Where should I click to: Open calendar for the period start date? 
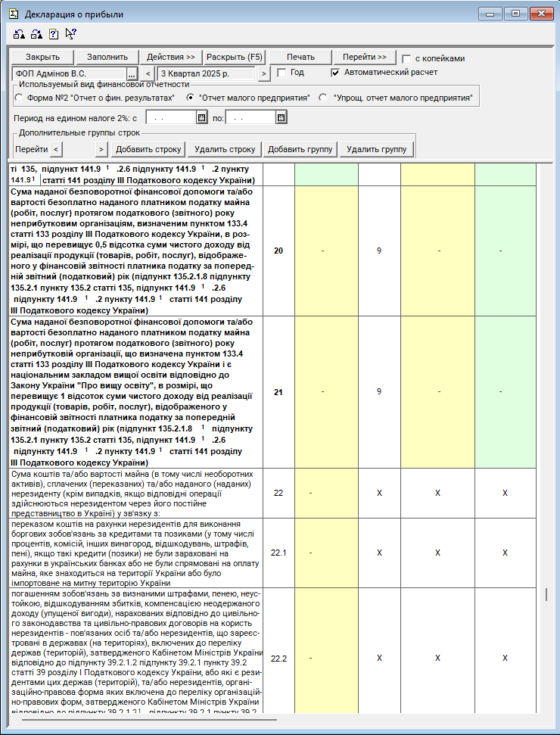(x=201, y=117)
